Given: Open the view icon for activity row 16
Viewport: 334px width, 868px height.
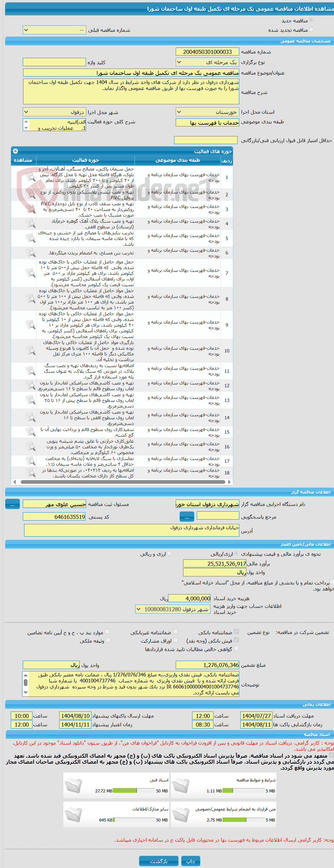Looking at the screenshot, I should pos(30,446).
